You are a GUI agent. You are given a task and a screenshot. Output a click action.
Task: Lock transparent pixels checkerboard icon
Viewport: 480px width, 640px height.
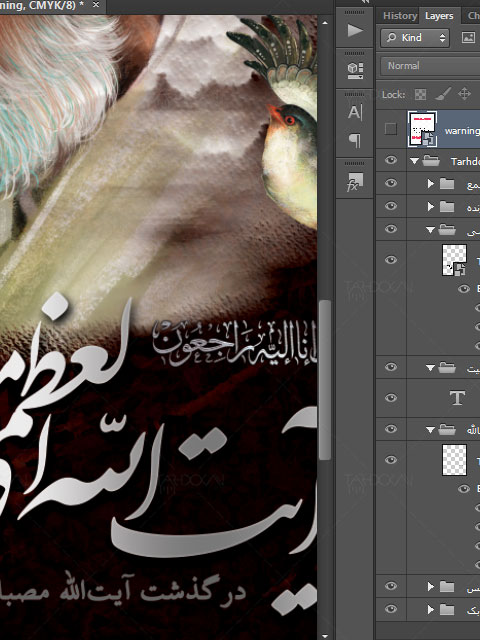[420, 95]
